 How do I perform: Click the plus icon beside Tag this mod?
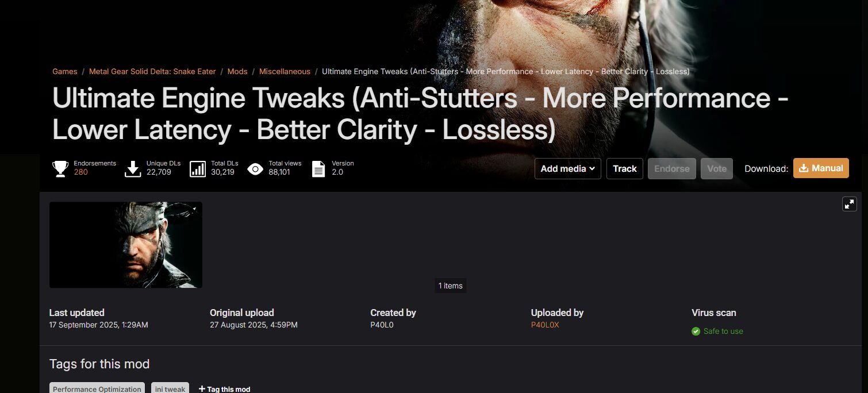coord(202,389)
